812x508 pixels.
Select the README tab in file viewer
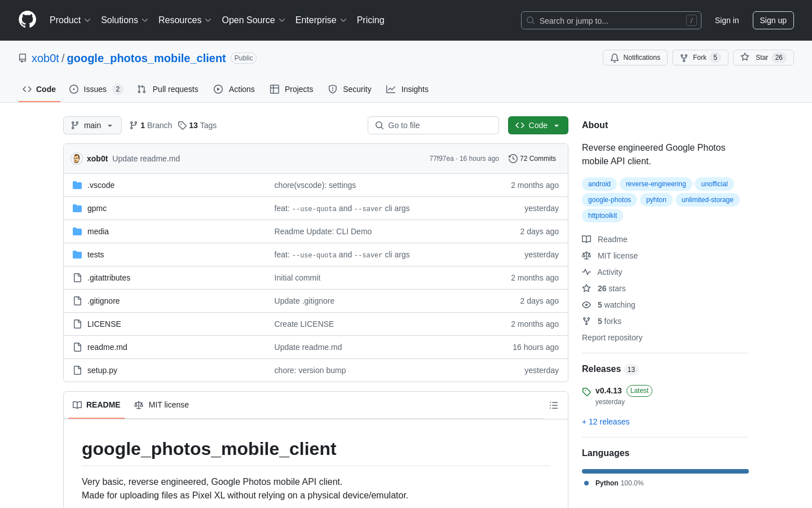tap(96, 405)
